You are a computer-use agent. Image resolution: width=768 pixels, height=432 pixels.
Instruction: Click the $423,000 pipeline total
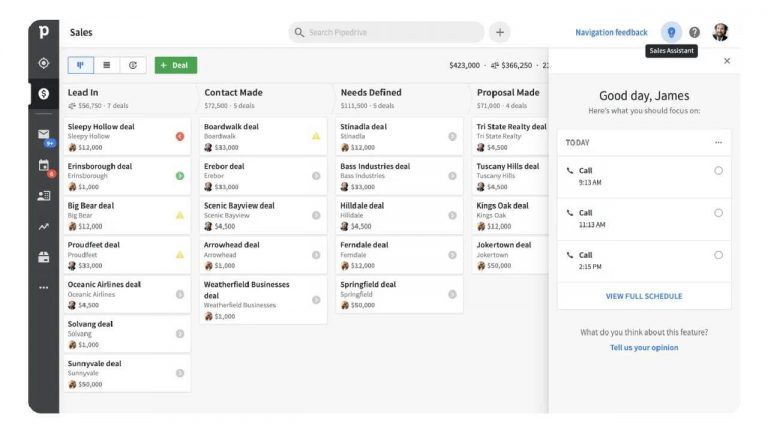[464, 65]
